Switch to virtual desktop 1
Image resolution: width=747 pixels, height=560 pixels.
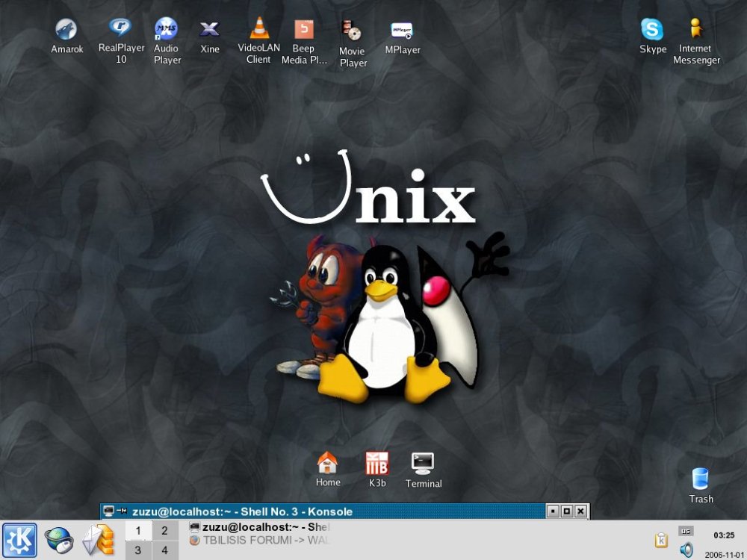click(x=138, y=530)
